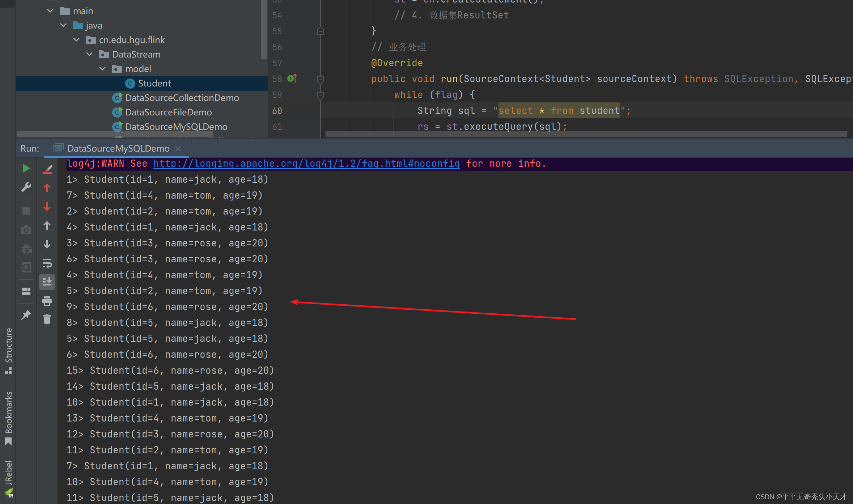Rerun the DataSourceMySQLDemo application
This screenshot has height=504, width=853.
click(26, 168)
